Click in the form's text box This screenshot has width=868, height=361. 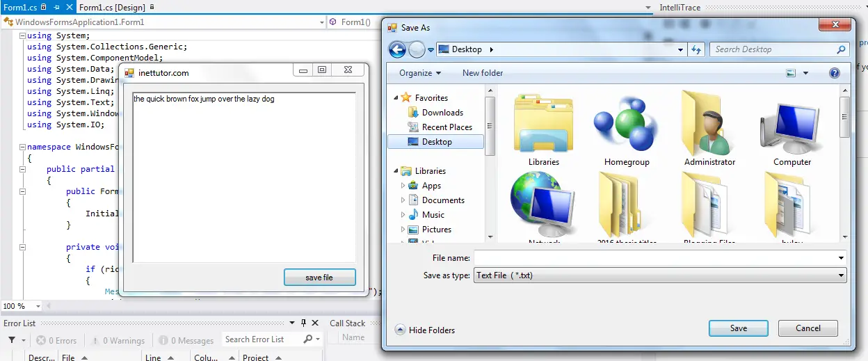coord(244,177)
